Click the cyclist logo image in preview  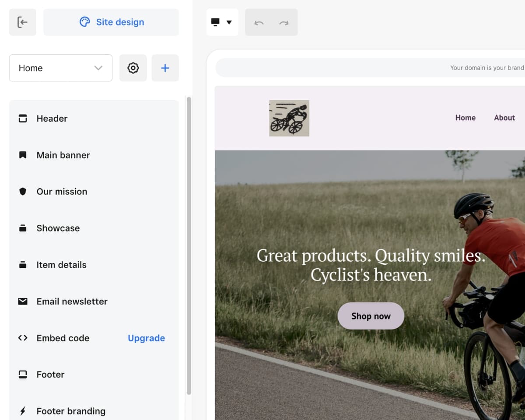click(289, 118)
